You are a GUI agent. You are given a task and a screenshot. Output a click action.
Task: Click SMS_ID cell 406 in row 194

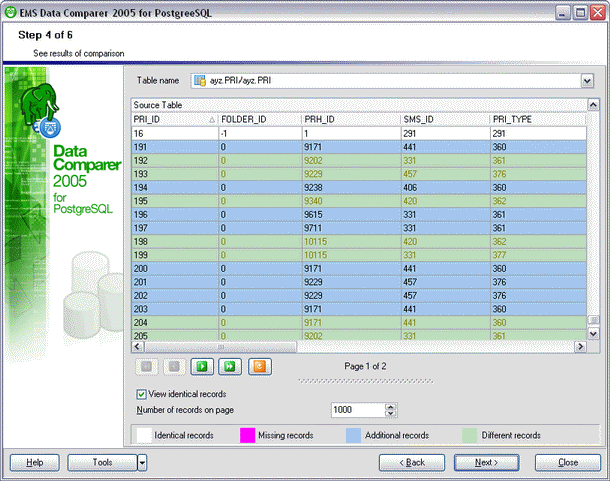click(x=445, y=188)
